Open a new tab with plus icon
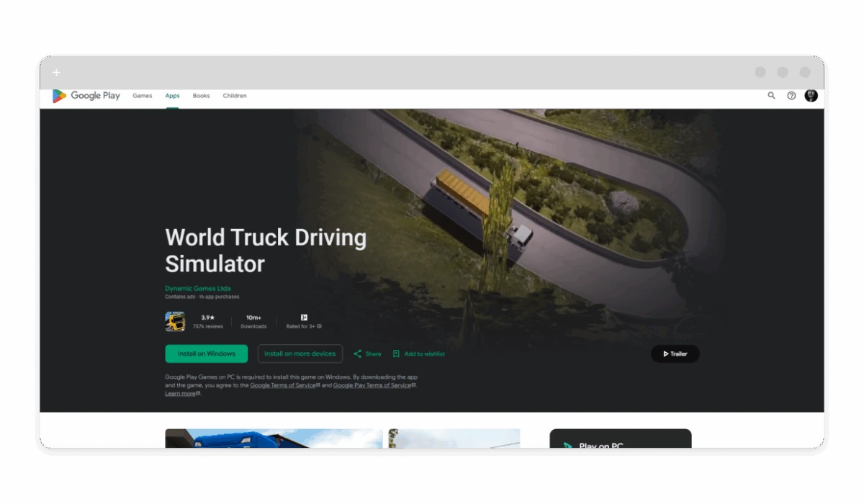864x504 pixels. [56, 72]
